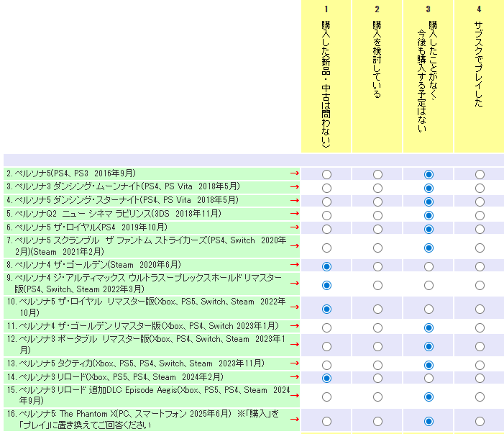Select option 3 for row 15 Episode Aegis DLC
504x434 pixels.
tap(429, 397)
